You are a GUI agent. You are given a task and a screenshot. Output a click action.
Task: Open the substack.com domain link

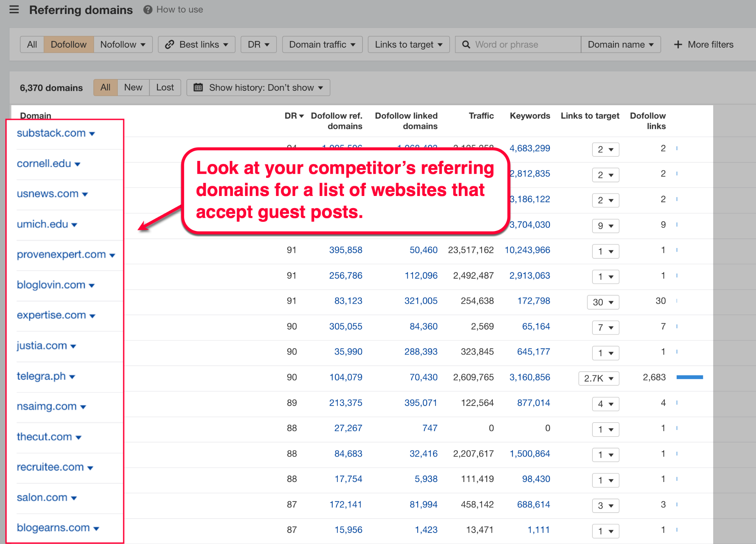pos(51,133)
